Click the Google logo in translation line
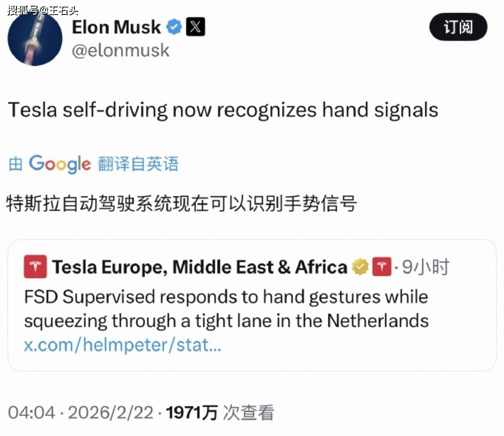Screen dimensions: 504x436 pos(60,164)
